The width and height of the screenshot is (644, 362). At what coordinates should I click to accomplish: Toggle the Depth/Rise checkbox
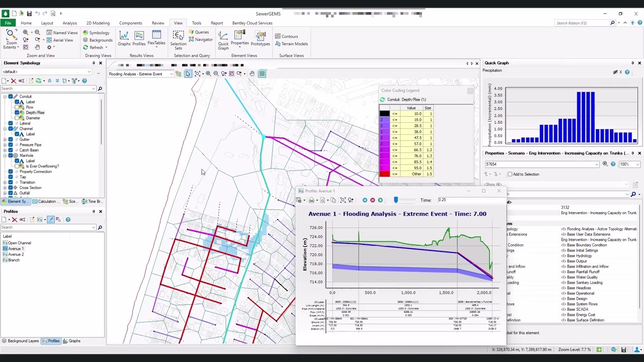pyautogui.click(x=17, y=113)
